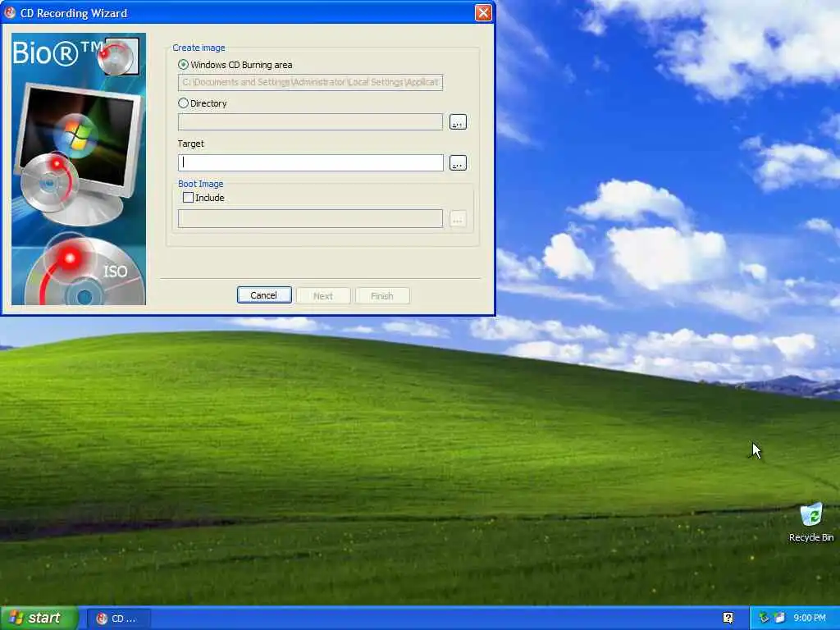Viewport: 840px width, 630px height.
Task: Open the browse button next to Directory
Action: click(x=458, y=121)
